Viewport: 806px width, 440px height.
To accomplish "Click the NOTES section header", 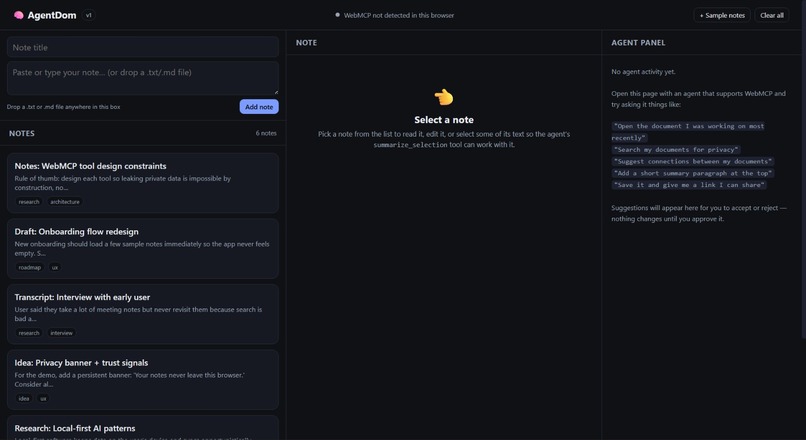I will coord(22,133).
